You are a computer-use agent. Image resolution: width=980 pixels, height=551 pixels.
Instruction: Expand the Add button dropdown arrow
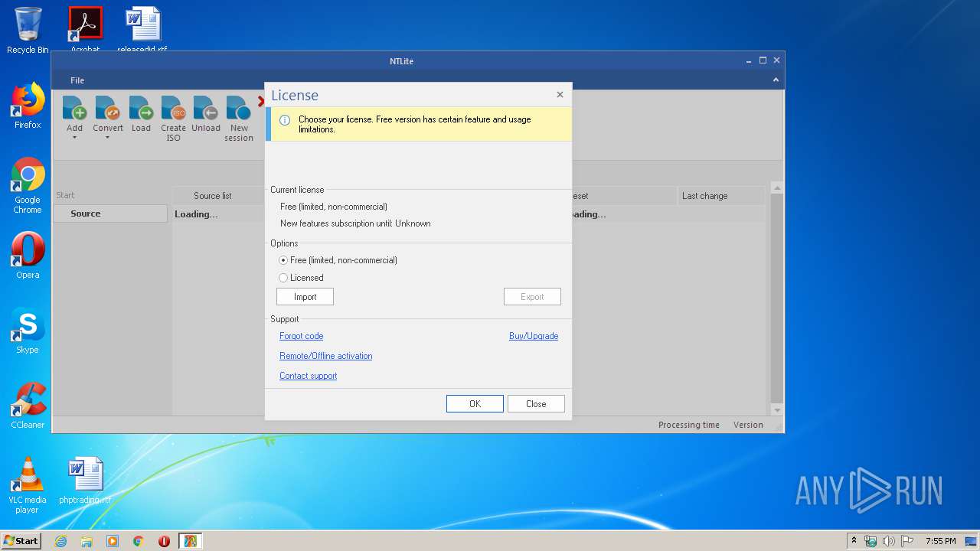pyautogui.click(x=74, y=139)
